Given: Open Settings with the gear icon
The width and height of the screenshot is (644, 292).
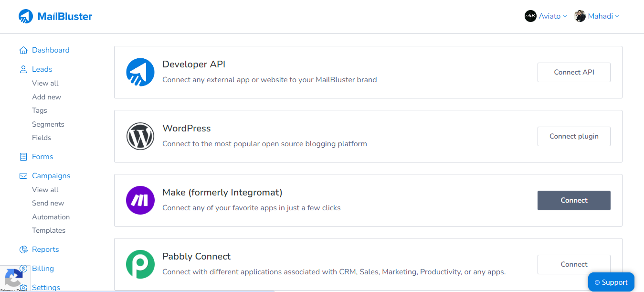Looking at the screenshot, I should pyautogui.click(x=23, y=287).
